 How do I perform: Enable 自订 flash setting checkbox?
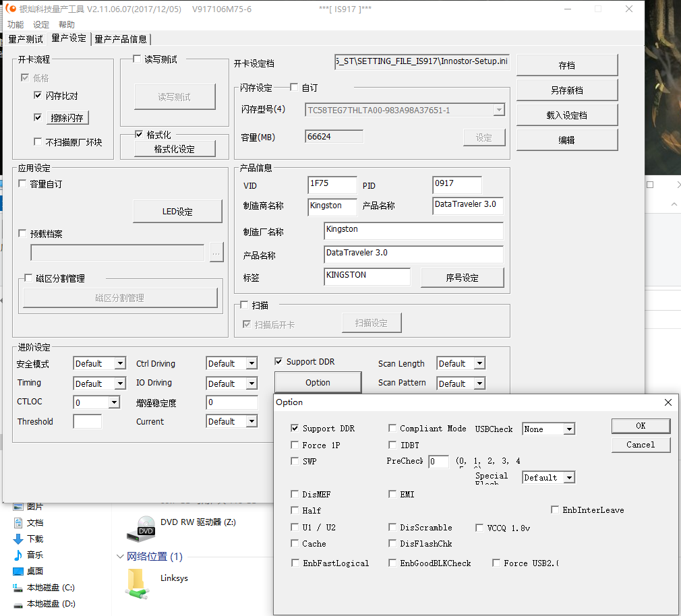coord(294,87)
